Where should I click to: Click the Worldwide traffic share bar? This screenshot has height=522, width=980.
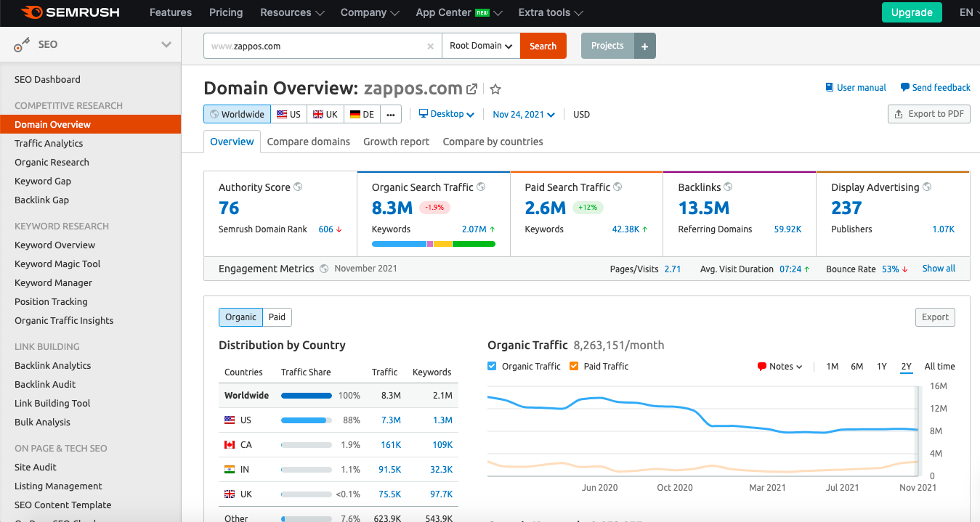[x=307, y=396]
